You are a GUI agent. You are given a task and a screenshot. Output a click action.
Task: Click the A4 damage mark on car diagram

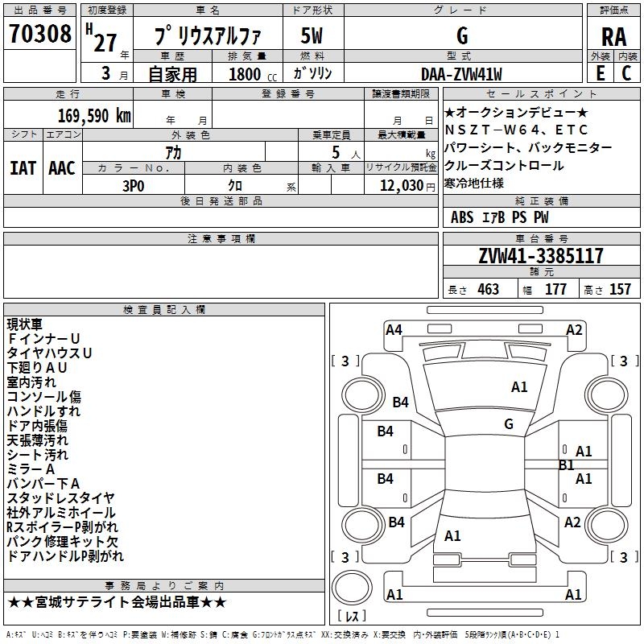click(x=393, y=329)
